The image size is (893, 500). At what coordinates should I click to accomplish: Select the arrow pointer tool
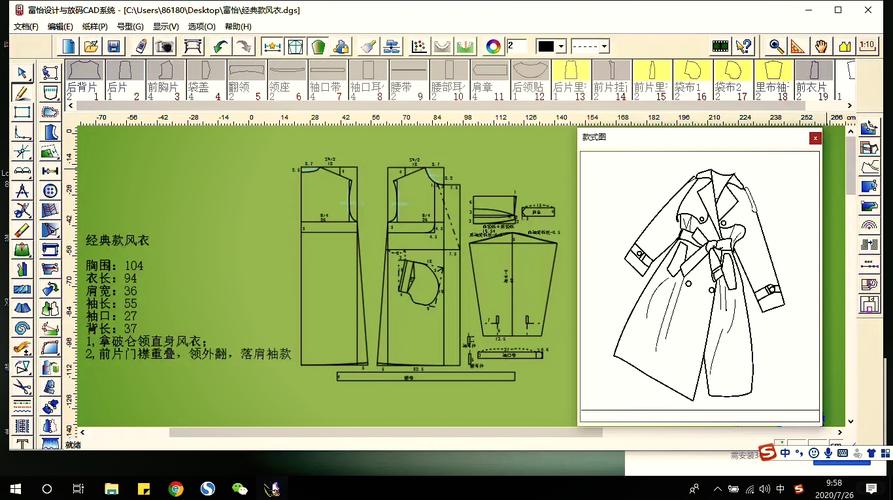pos(21,73)
